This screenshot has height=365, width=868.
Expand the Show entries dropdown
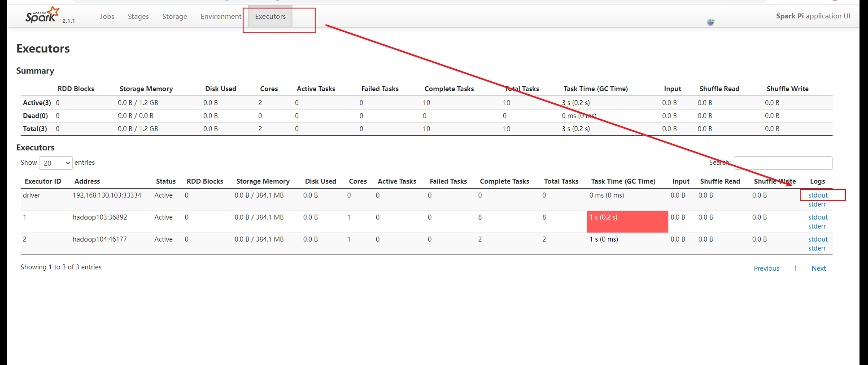(56, 163)
